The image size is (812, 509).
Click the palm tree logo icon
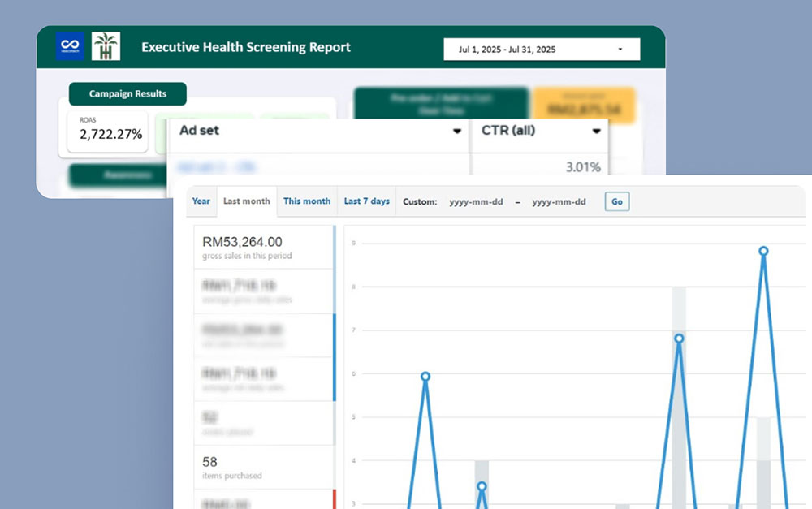tap(106, 46)
